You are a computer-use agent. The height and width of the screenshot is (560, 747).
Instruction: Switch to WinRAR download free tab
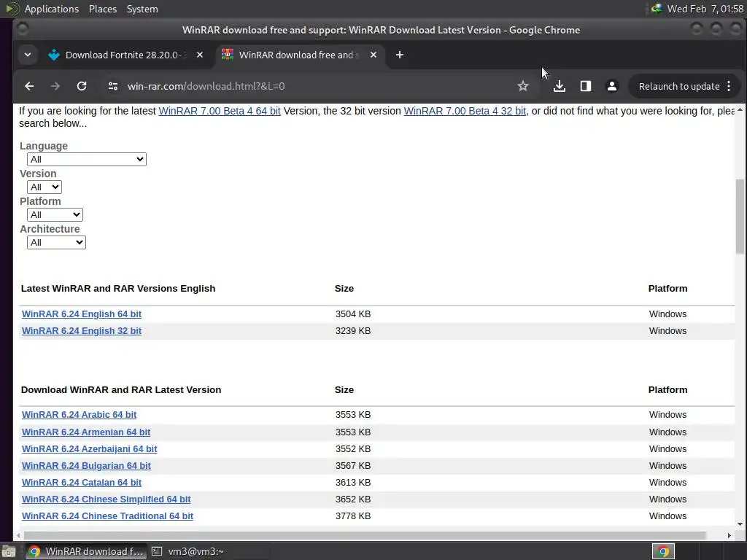coord(298,55)
